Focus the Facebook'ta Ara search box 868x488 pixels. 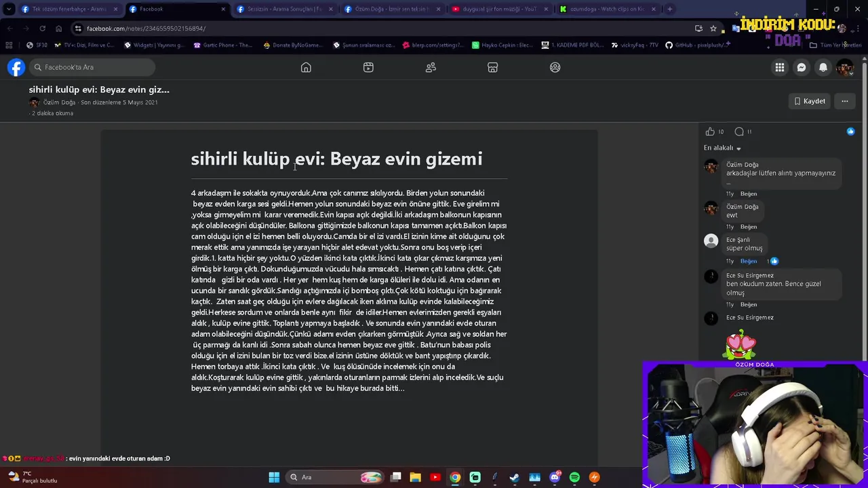point(92,67)
